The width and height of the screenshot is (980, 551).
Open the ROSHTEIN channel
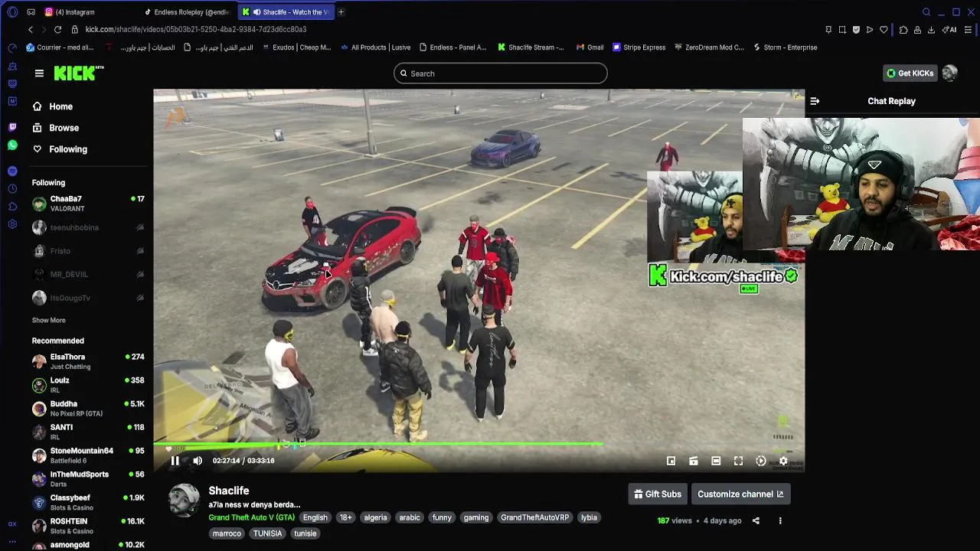pos(88,526)
